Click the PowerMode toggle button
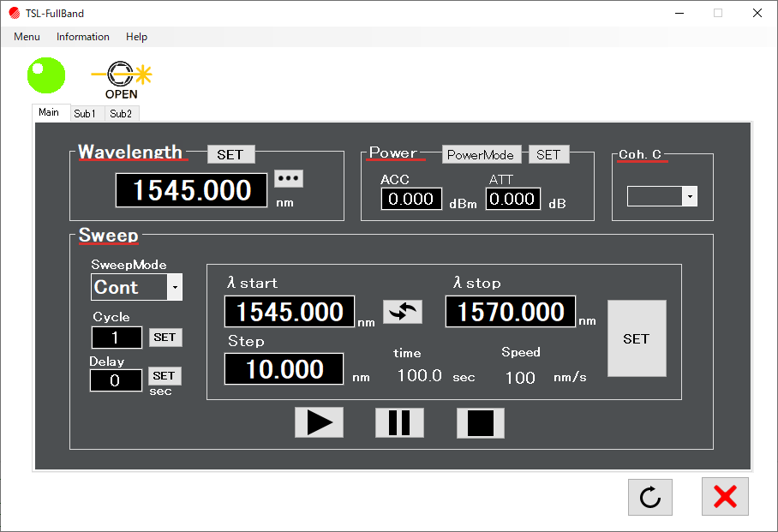This screenshot has height=532, width=778. click(481, 154)
